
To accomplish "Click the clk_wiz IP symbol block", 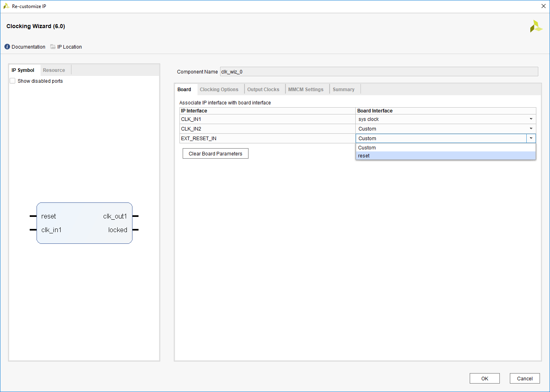I will tap(84, 223).
